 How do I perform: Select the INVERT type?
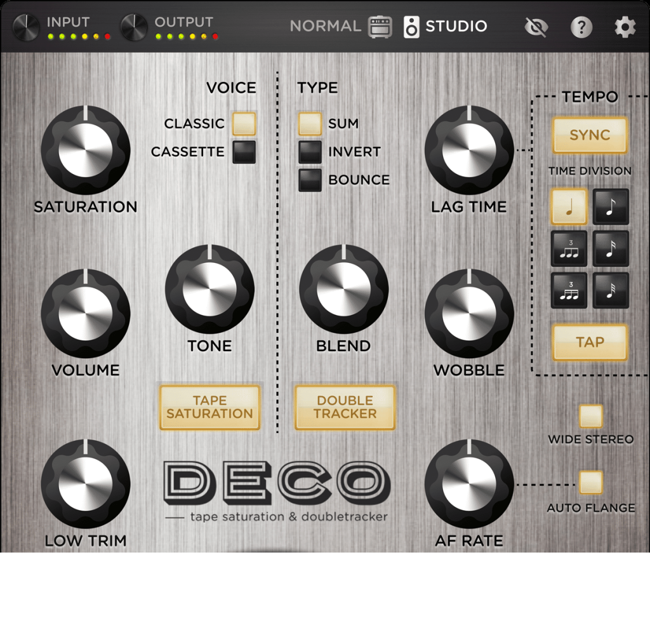(x=310, y=152)
